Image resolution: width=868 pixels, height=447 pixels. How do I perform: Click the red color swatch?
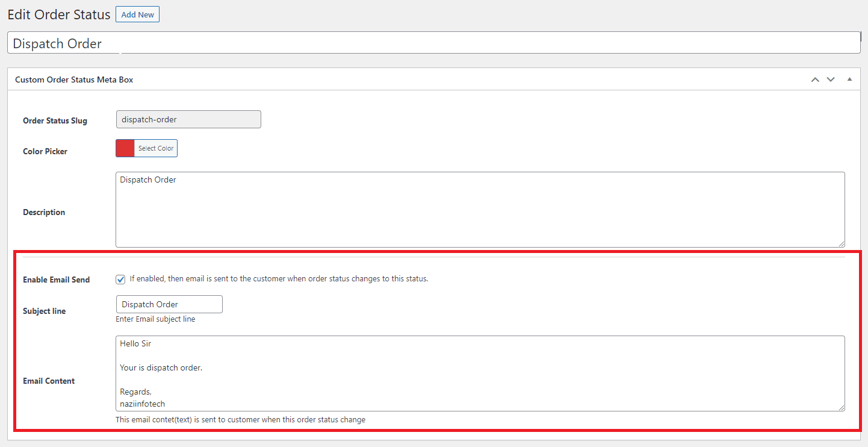pos(125,148)
